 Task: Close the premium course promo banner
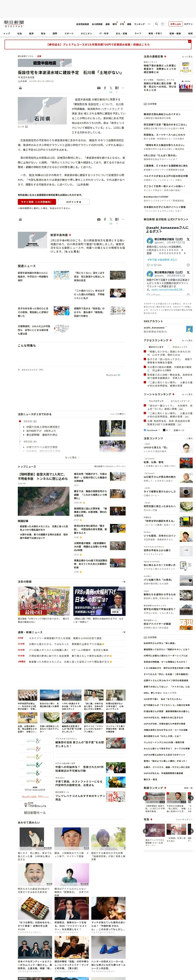[189, 41]
